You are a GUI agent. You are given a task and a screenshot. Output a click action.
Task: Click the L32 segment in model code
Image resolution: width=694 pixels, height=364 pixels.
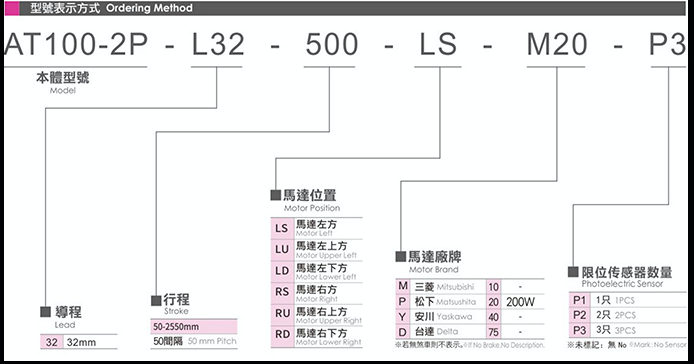pyautogui.click(x=218, y=45)
